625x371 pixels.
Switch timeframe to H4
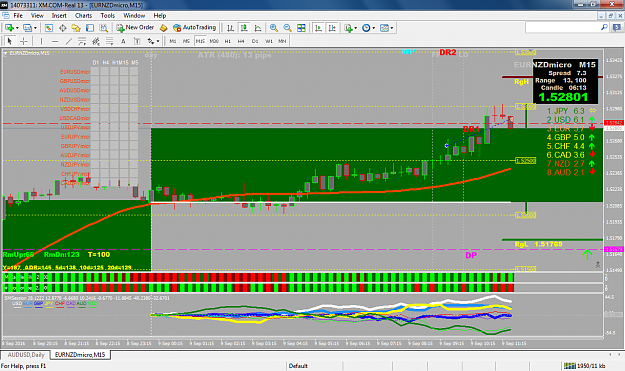[x=241, y=41]
